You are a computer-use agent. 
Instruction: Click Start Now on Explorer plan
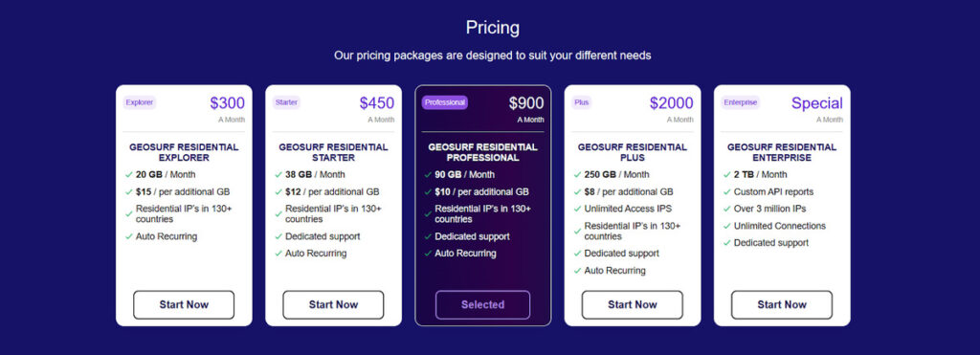tap(184, 305)
